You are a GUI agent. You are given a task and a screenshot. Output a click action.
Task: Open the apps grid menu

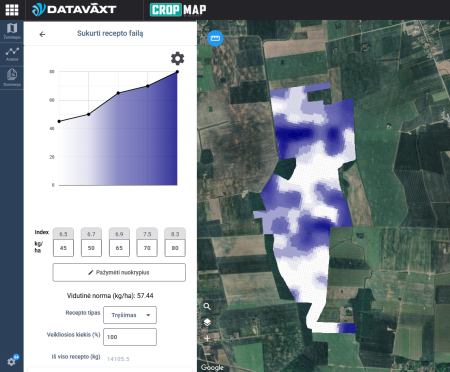tap(12, 10)
